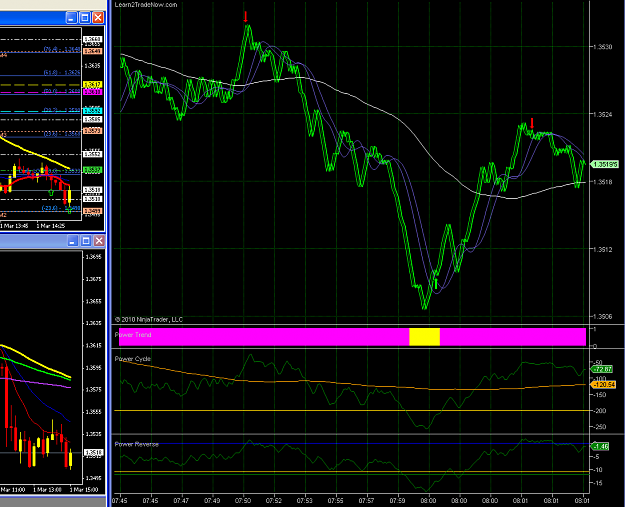This screenshot has width=625, height=507.
Task: Click the -200 Power Cycle axis value
Action: click(x=600, y=411)
